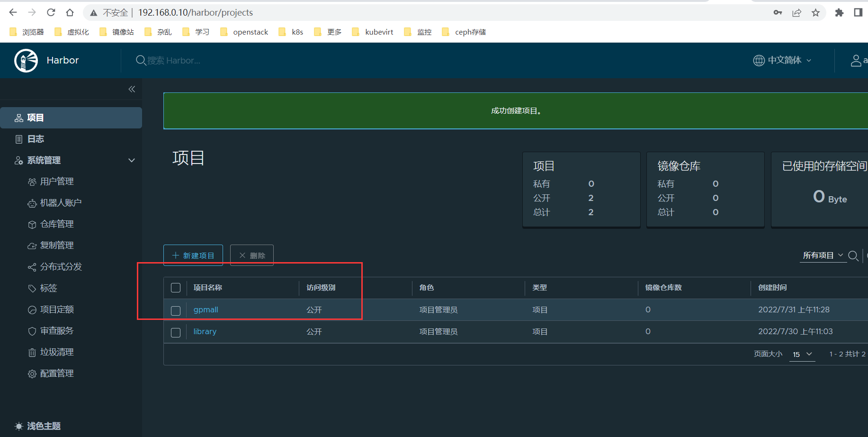
Task: Collapse the 系统管理 menu section
Action: [132, 160]
